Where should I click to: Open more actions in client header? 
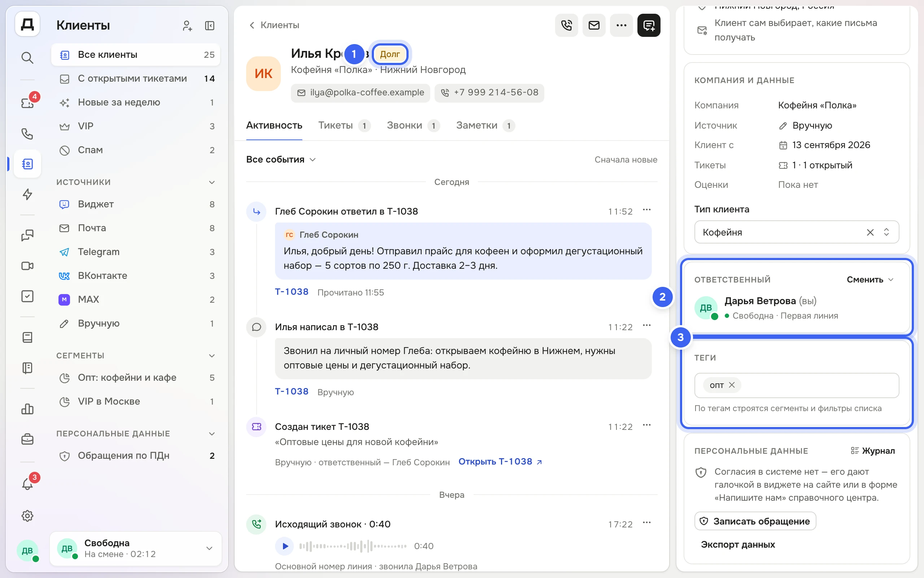621,25
